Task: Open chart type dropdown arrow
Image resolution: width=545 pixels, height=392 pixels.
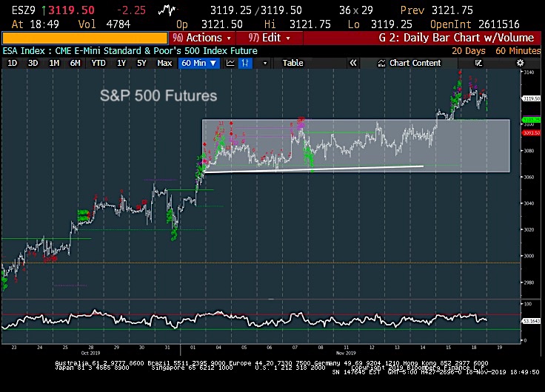Action: pos(265,63)
